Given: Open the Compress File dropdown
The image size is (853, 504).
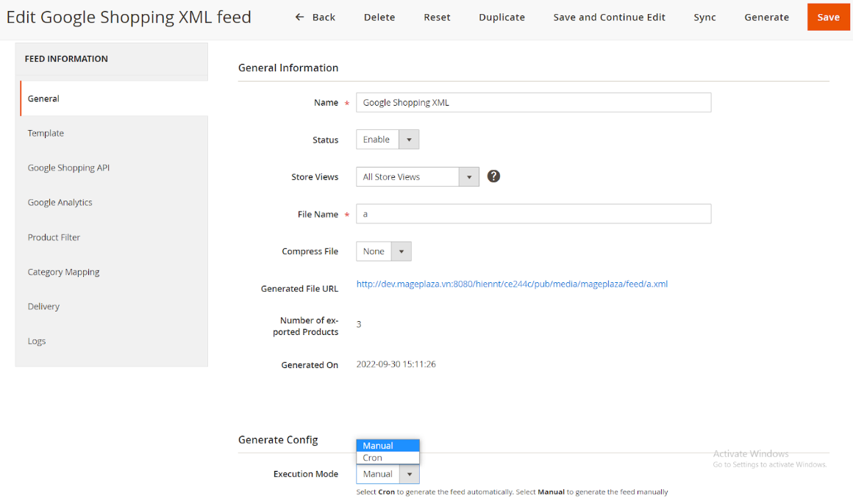Looking at the screenshot, I should pyautogui.click(x=383, y=251).
